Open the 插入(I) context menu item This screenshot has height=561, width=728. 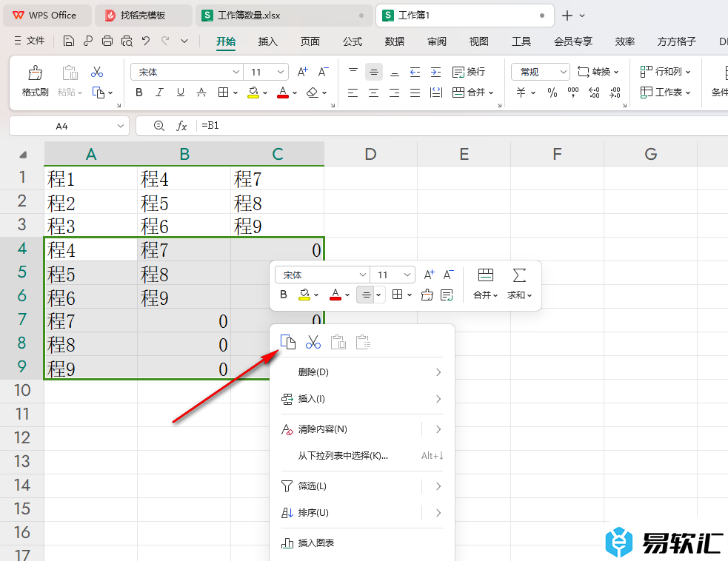click(362, 399)
